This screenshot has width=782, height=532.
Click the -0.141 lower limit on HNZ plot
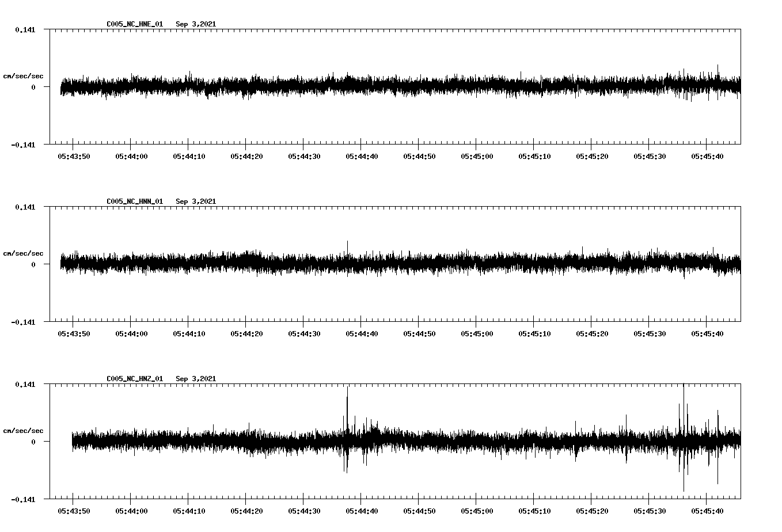(x=23, y=500)
